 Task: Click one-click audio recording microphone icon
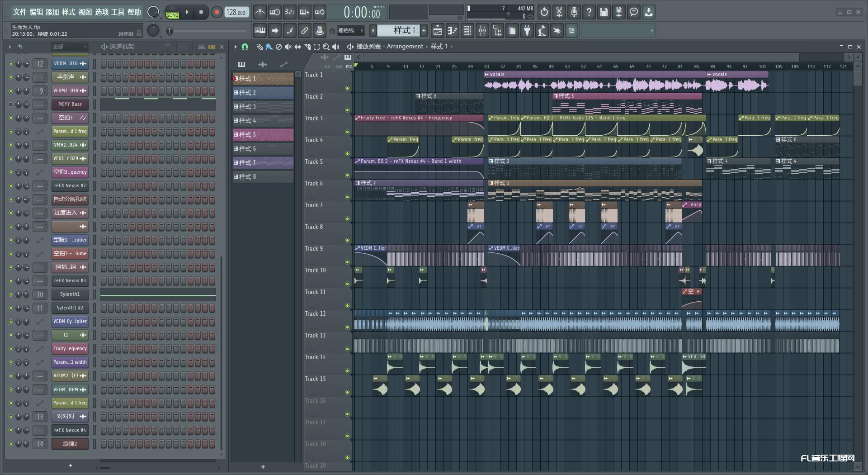(574, 12)
